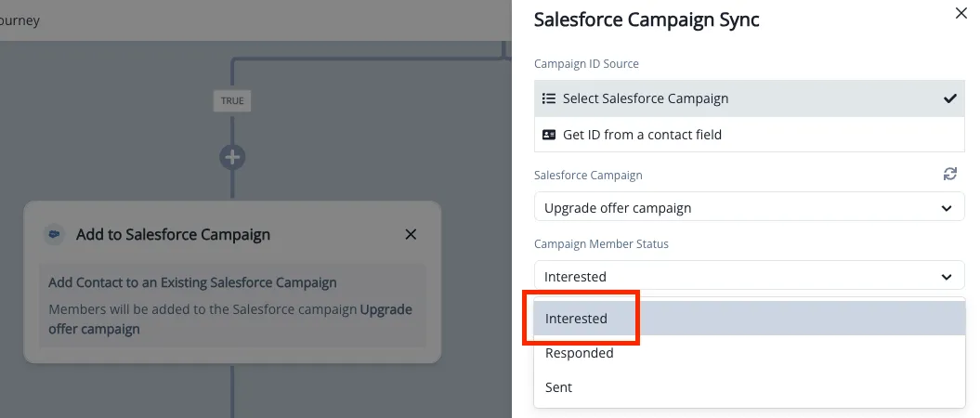Viewport: 980px width, 418px height.
Task: Select Sent from the status list
Action: point(559,387)
